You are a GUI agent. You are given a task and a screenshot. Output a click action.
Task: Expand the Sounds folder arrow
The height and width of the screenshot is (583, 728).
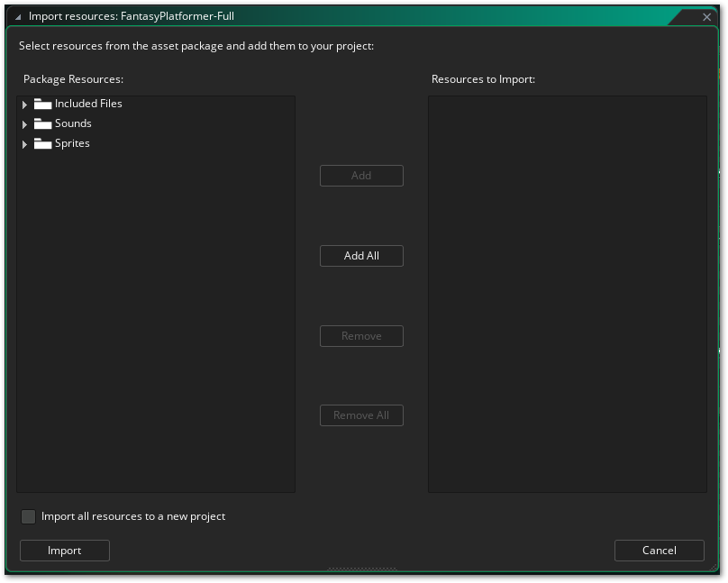tap(24, 124)
